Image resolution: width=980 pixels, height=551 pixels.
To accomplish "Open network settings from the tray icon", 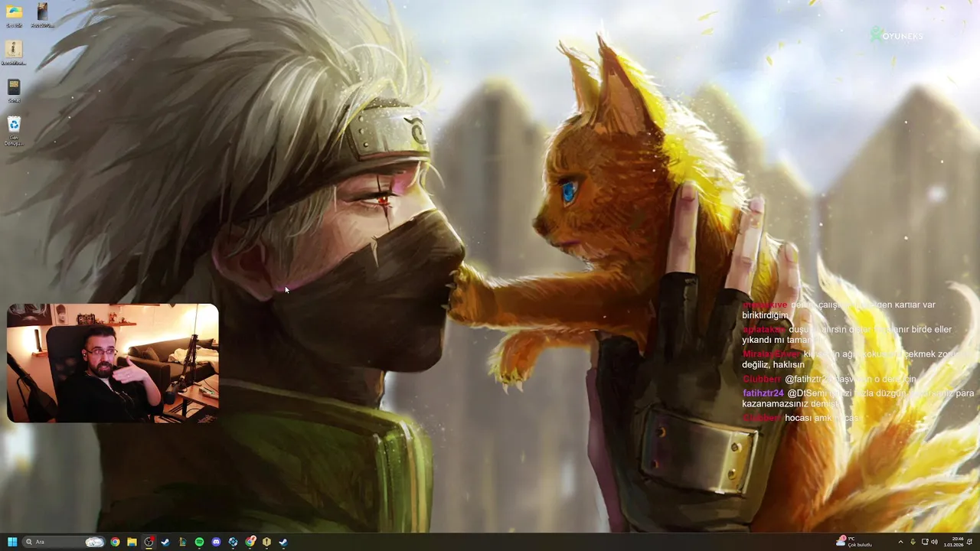I will tap(924, 542).
